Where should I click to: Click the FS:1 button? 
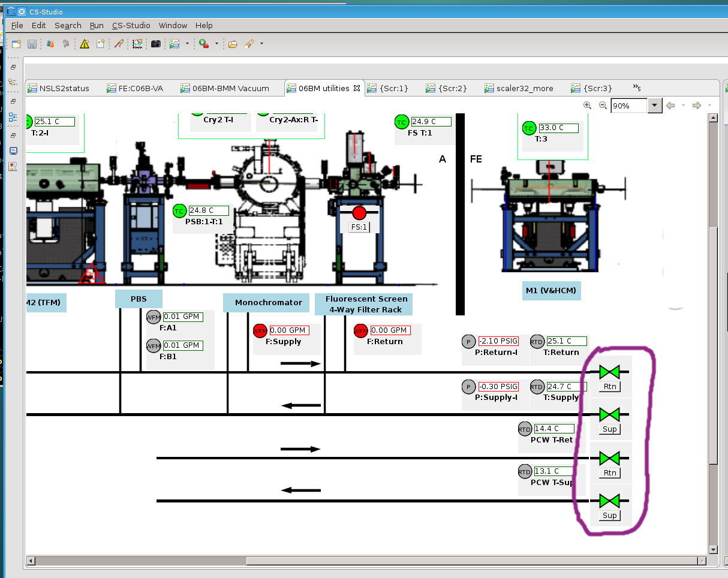click(x=359, y=227)
